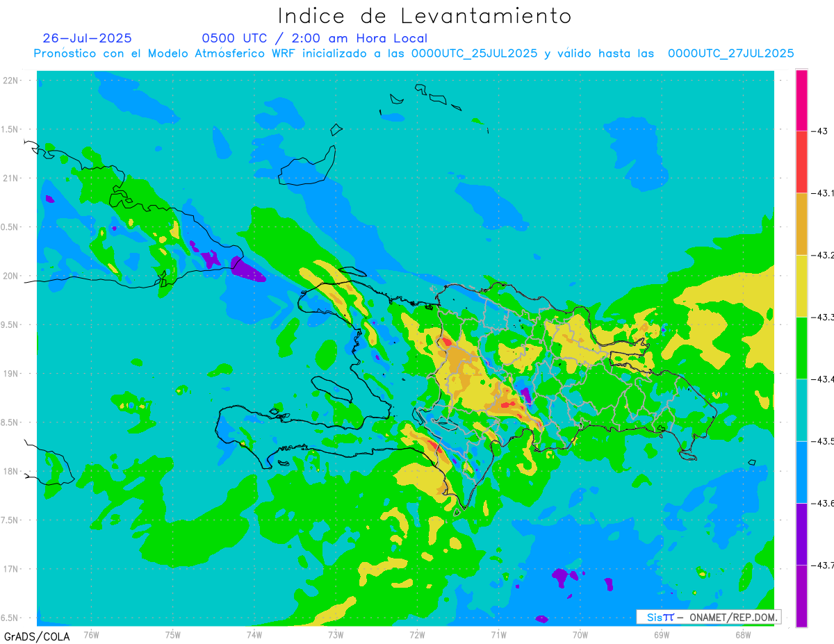Pick the blue swatch between -43.5 and -43.6
Image resolution: width=834 pixels, height=644 pixels.
pyautogui.click(x=801, y=472)
